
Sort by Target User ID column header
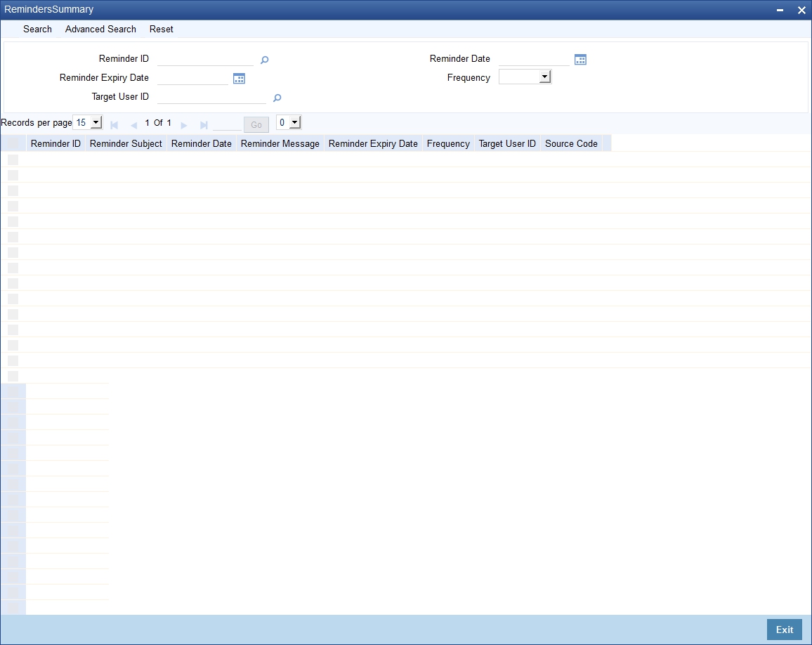[x=507, y=143]
